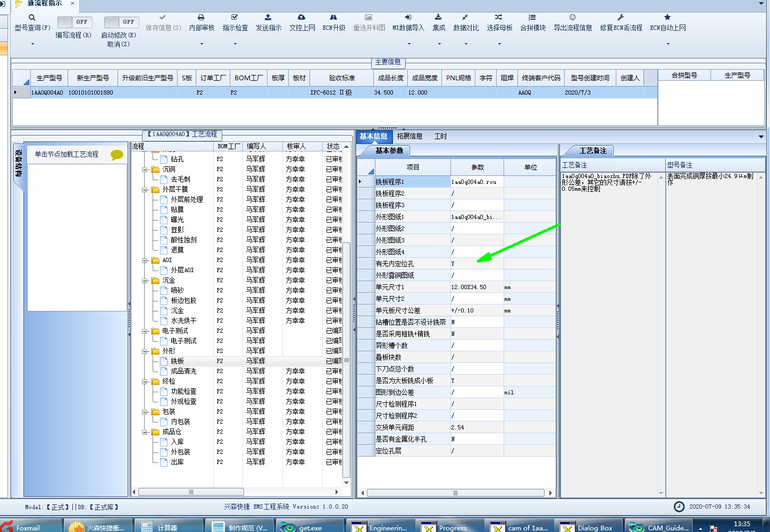Click 选择母板 shuffle icon
Viewport: 770px width, 532px height.
pos(498,18)
